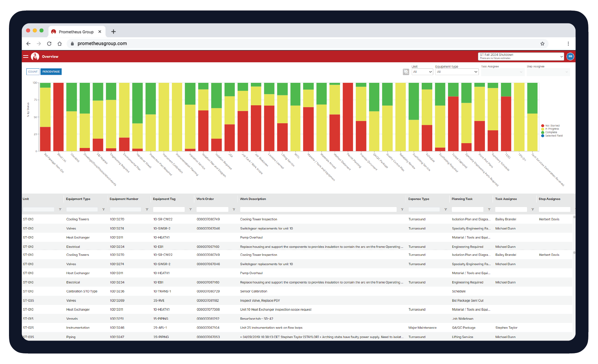Open the filter funnel under the Unit column
Screen dimensions: 598x364
click(60, 209)
